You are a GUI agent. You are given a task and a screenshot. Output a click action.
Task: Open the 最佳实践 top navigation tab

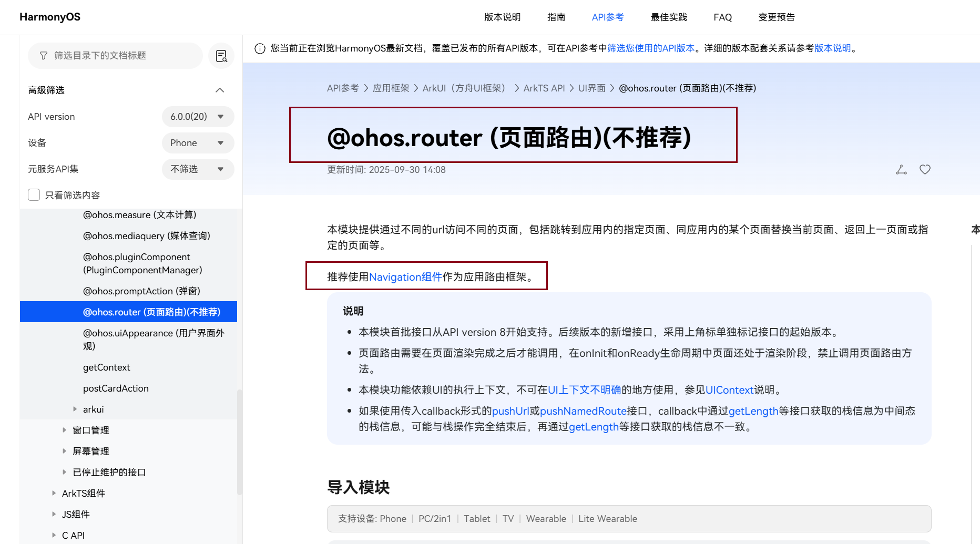[x=669, y=17]
